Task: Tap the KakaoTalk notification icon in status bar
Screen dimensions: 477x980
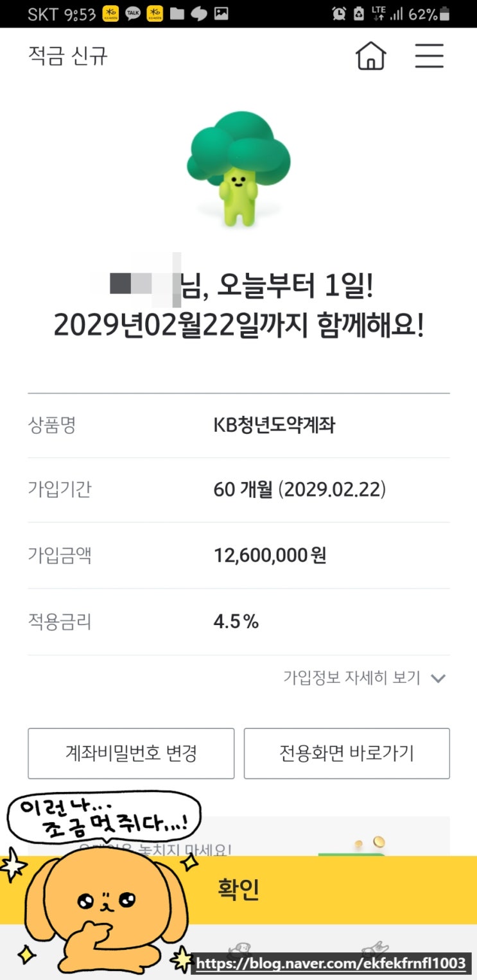Action: [x=133, y=13]
